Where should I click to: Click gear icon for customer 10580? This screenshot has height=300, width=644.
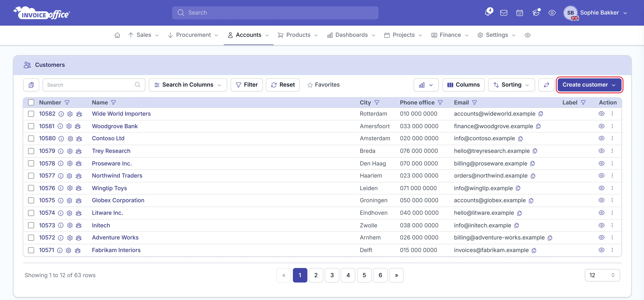pyautogui.click(x=70, y=139)
